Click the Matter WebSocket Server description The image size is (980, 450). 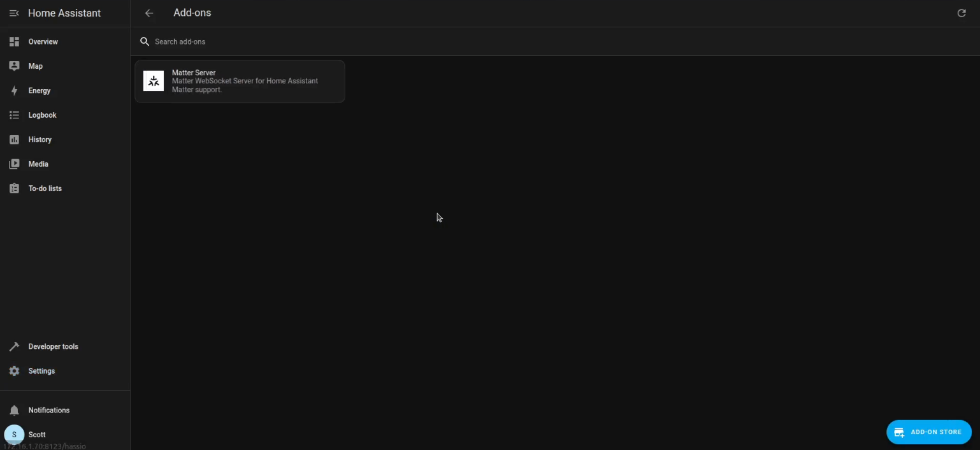click(x=245, y=85)
